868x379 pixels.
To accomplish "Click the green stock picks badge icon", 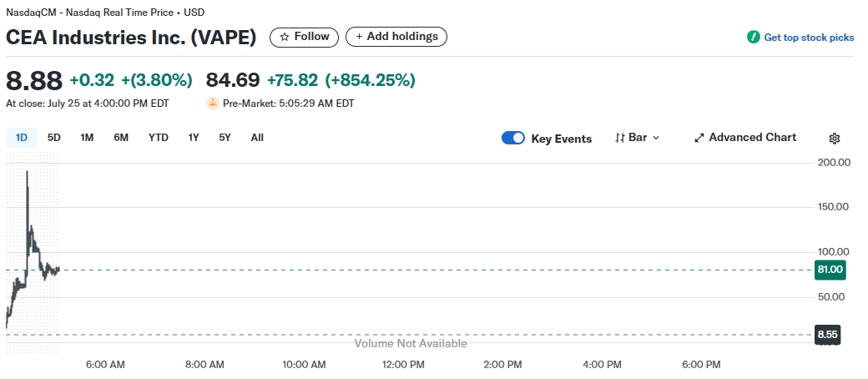I will [753, 38].
